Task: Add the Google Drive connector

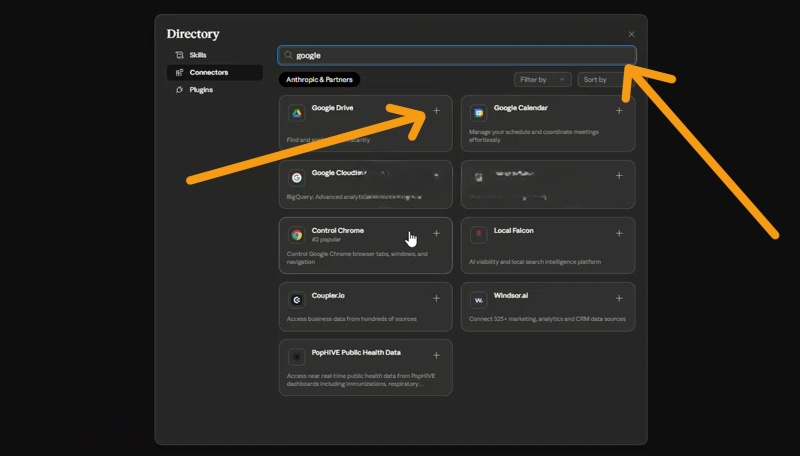Action: (436, 111)
